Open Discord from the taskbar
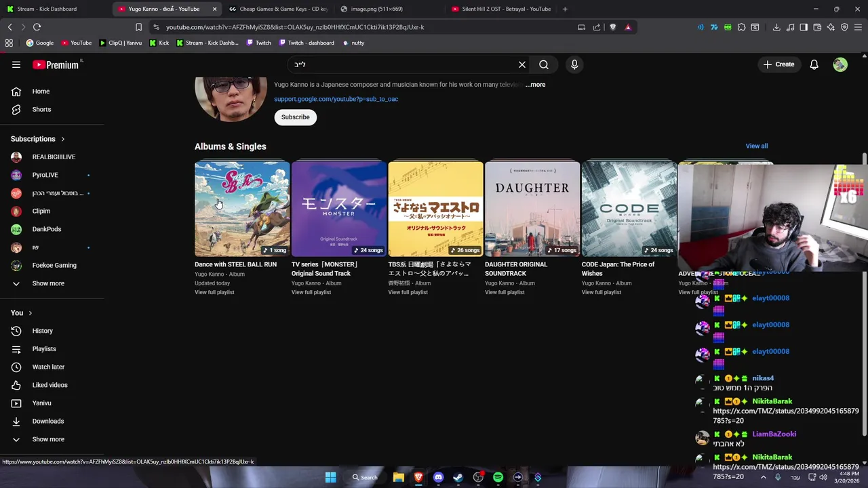This screenshot has width=868, height=488. [x=438, y=477]
